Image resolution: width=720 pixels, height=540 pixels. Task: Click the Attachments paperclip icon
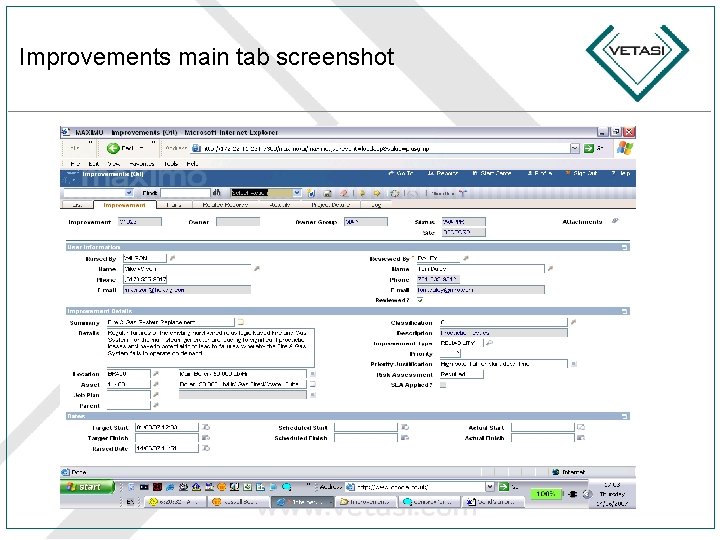615,221
